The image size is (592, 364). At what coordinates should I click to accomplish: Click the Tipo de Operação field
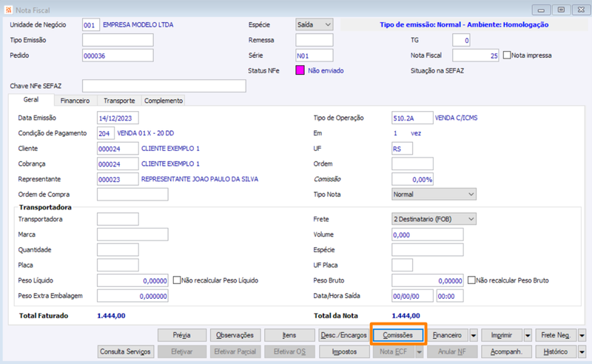(412, 118)
